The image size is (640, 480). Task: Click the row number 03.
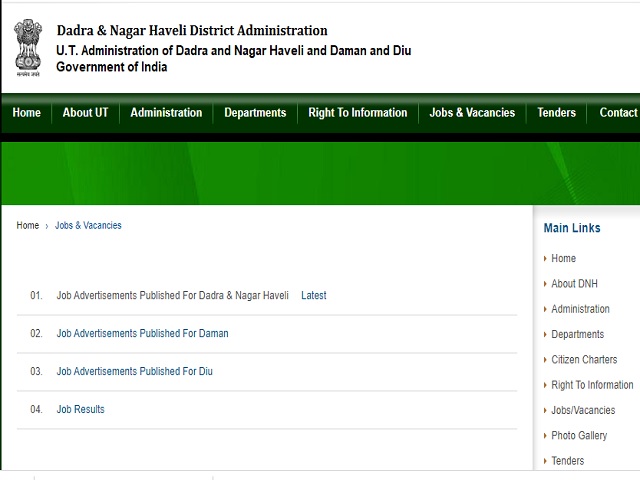pyautogui.click(x=36, y=371)
